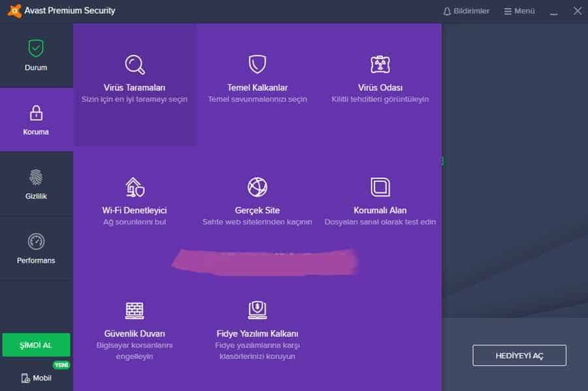Click the green ŞİMDİ AL button

tap(36, 345)
